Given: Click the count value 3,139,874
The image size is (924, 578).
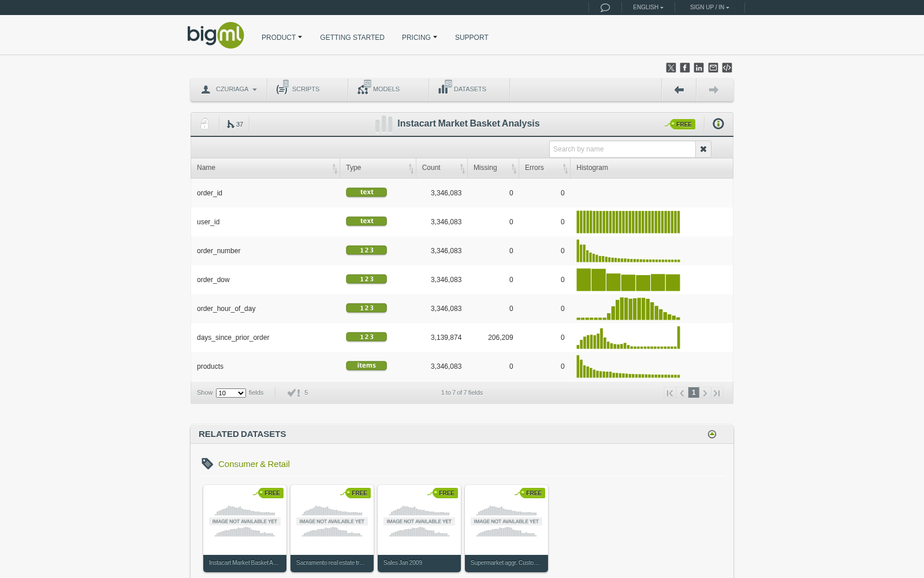Looking at the screenshot, I should pyautogui.click(x=446, y=338).
